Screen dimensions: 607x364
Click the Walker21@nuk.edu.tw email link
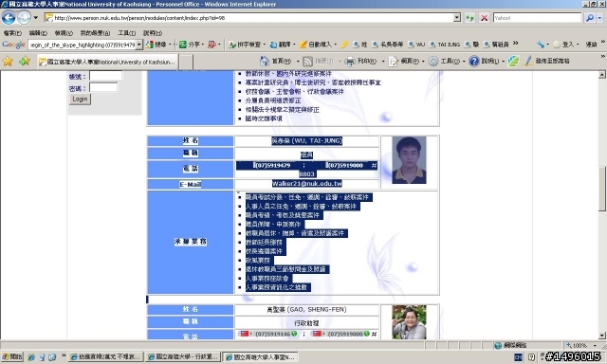(x=307, y=184)
